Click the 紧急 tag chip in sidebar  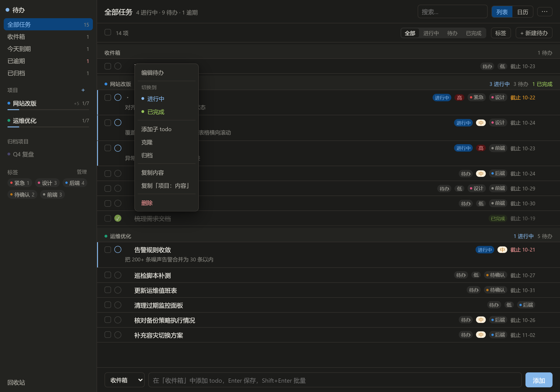point(20,183)
